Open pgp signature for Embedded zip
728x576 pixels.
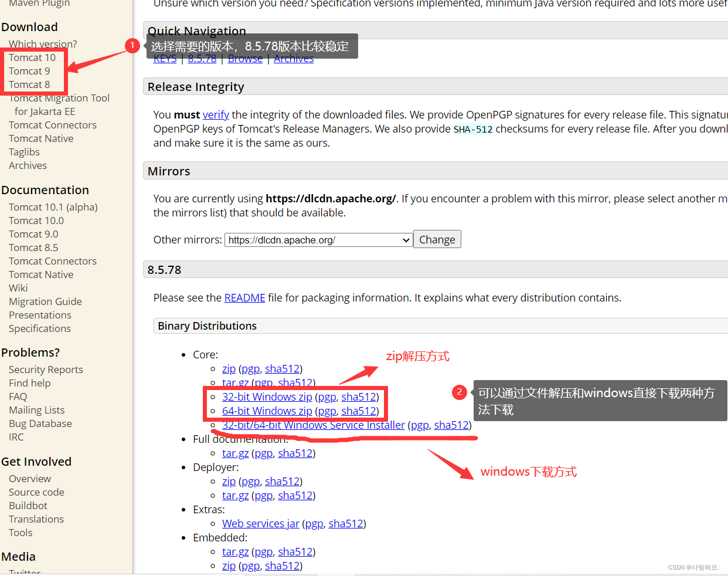coord(250,566)
